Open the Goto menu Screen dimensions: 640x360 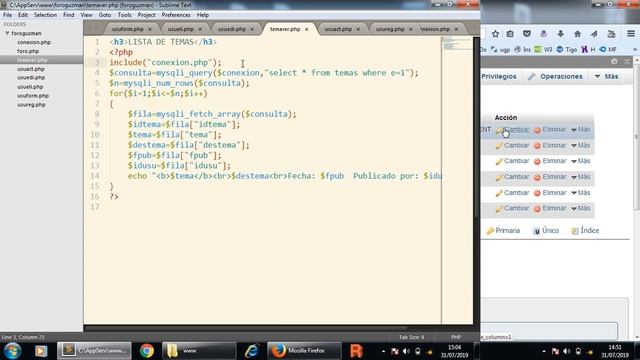point(105,15)
